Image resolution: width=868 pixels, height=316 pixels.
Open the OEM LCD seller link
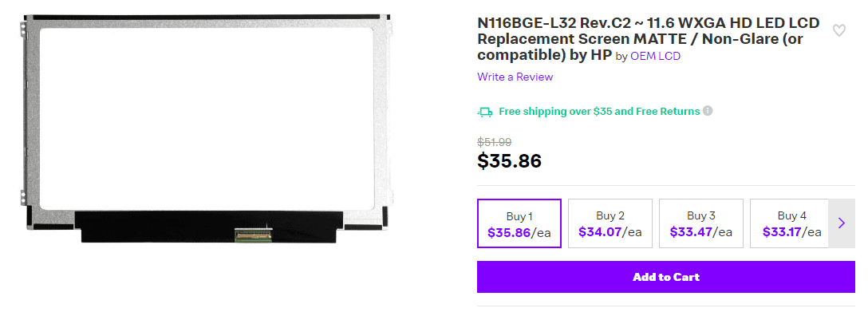pos(656,56)
